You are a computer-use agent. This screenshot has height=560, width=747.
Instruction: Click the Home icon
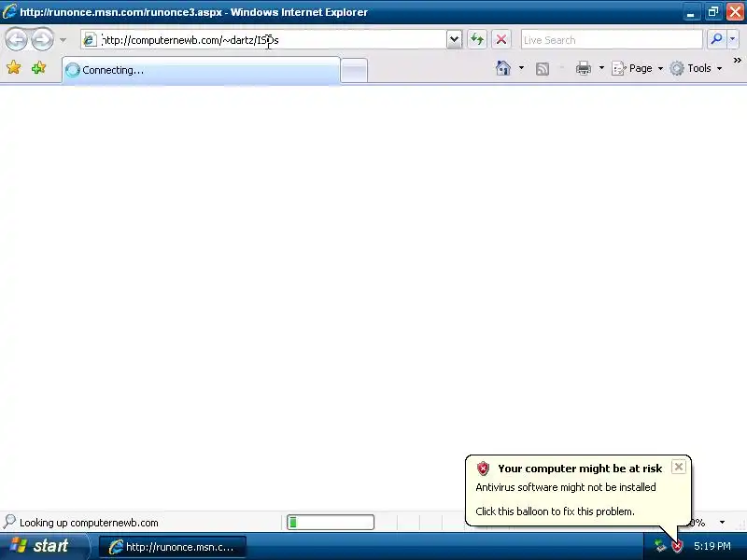[503, 68]
